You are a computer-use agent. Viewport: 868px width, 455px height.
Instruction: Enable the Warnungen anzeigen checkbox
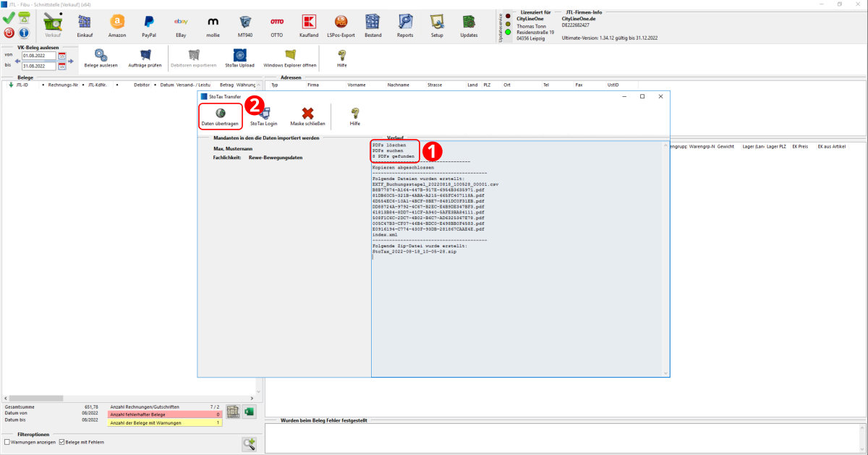pyautogui.click(x=8, y=442)
